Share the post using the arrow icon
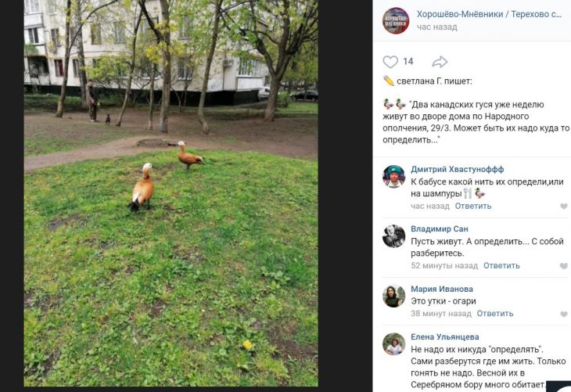 440,62
